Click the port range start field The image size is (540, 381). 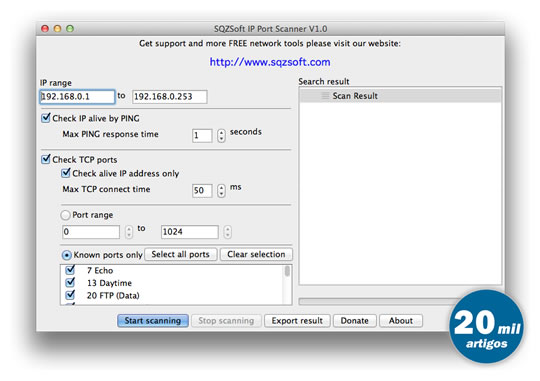[x=91, y=232]
